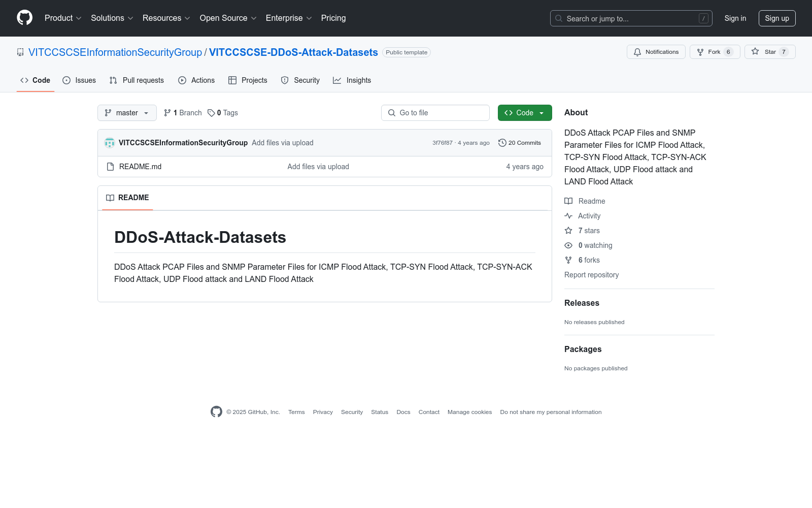Click the fork icon in the Fork button

tap(700, 52)
